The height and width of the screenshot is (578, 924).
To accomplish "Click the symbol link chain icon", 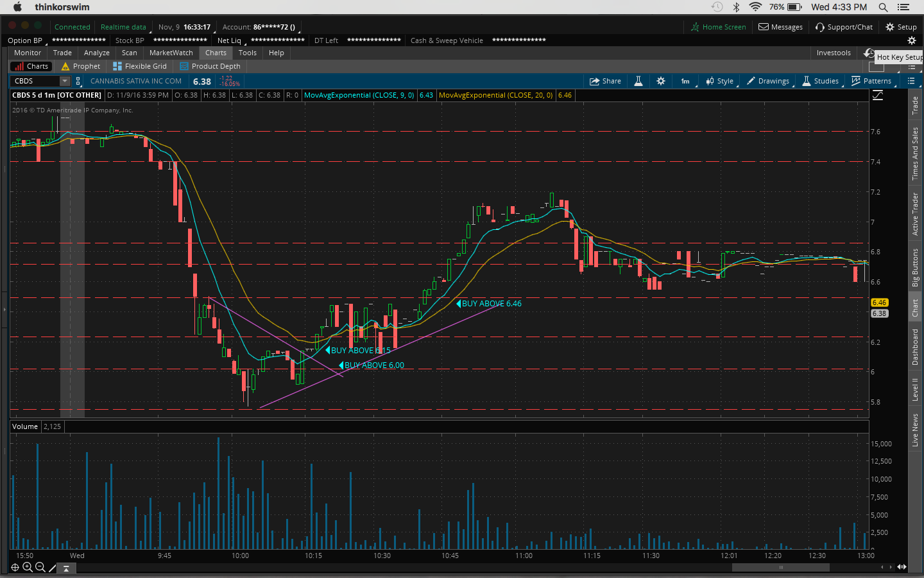I will click(78, 81).
